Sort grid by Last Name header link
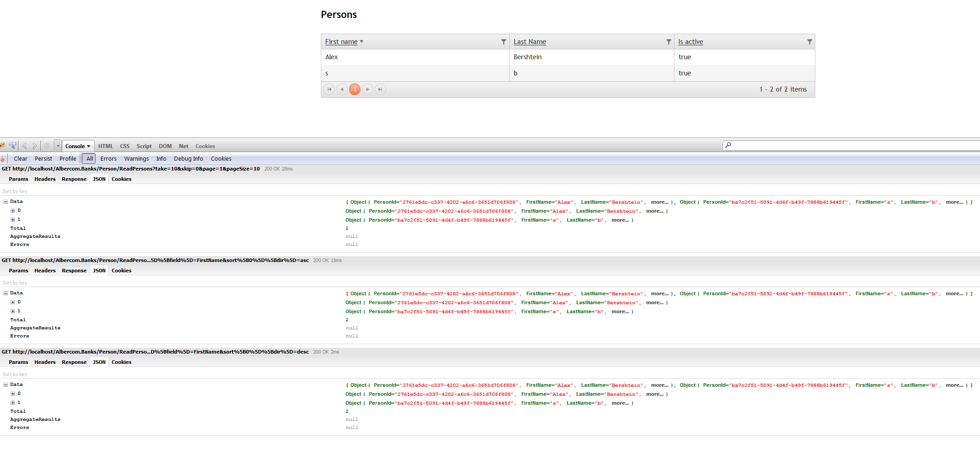980x459 pixels. (529, 42)
